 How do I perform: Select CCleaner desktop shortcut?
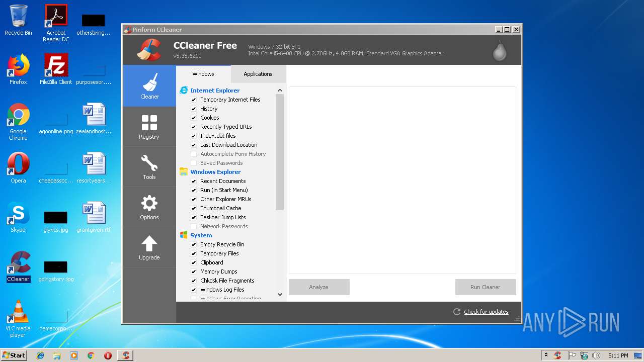point(18,266)
